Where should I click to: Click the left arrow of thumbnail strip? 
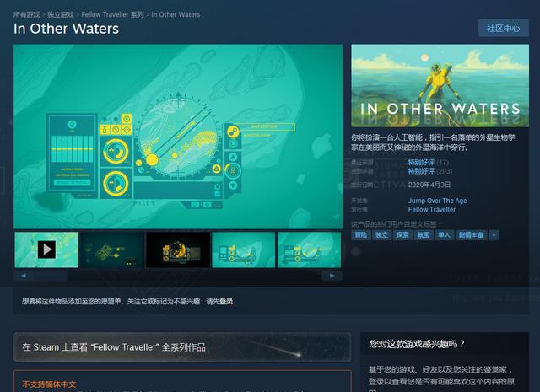tap(24, 276)
